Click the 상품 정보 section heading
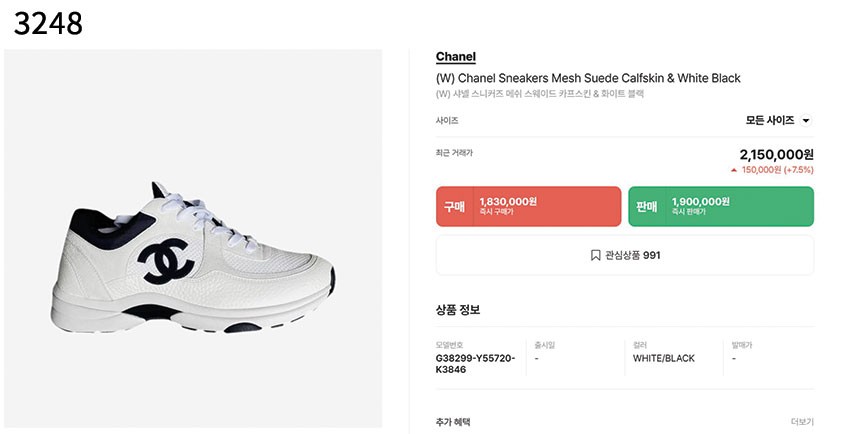 click(x=458, y=310)
